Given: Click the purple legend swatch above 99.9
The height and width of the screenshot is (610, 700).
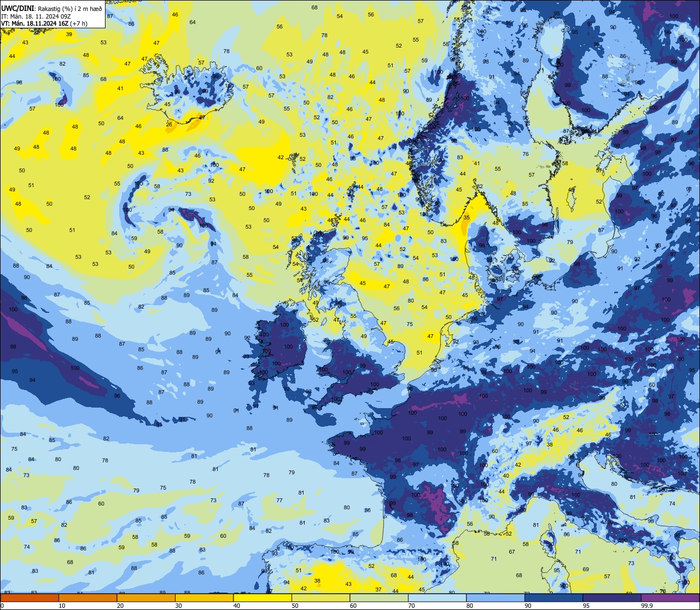Looking at the screenshot, I should point(670,597).
